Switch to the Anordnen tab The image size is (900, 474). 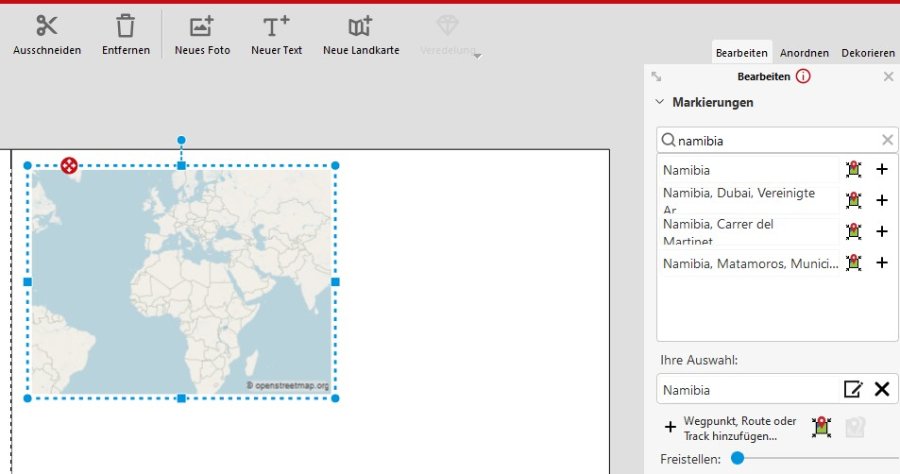[804, 53]
